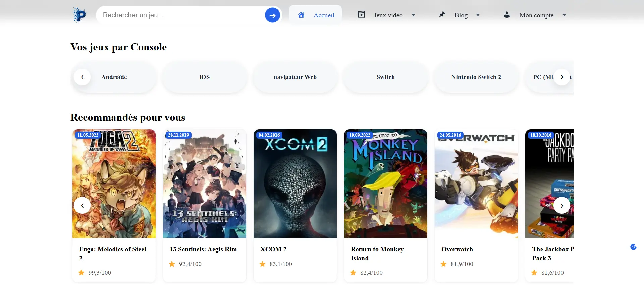Open the XCOM 2 cover thumbnail
The image size is (644, 291).
click(x=295, y=184)
